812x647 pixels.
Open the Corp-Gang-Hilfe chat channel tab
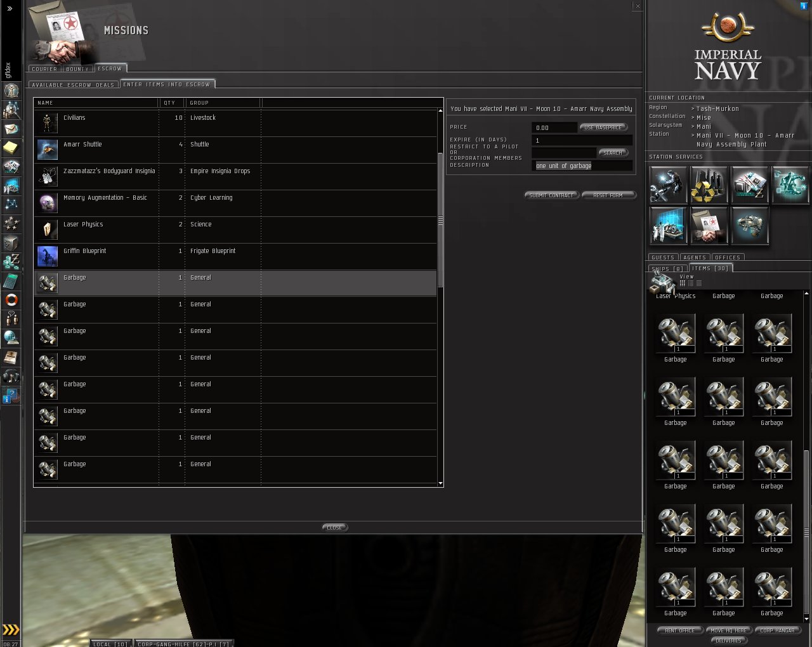point(183,644)
